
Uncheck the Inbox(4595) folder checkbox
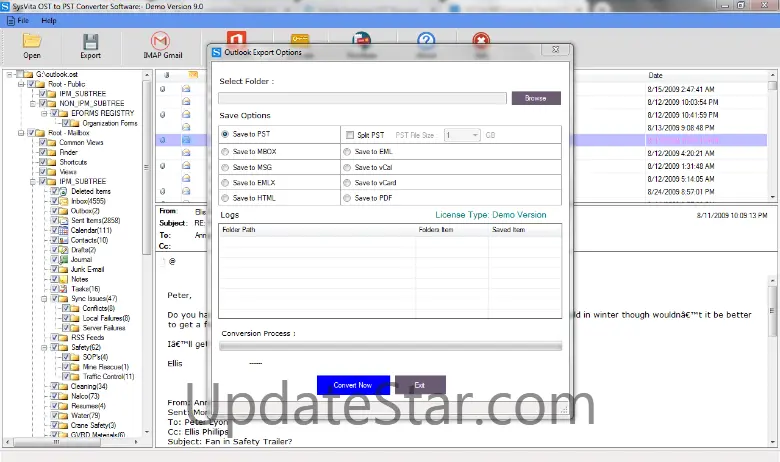click(x=55, y=201)
